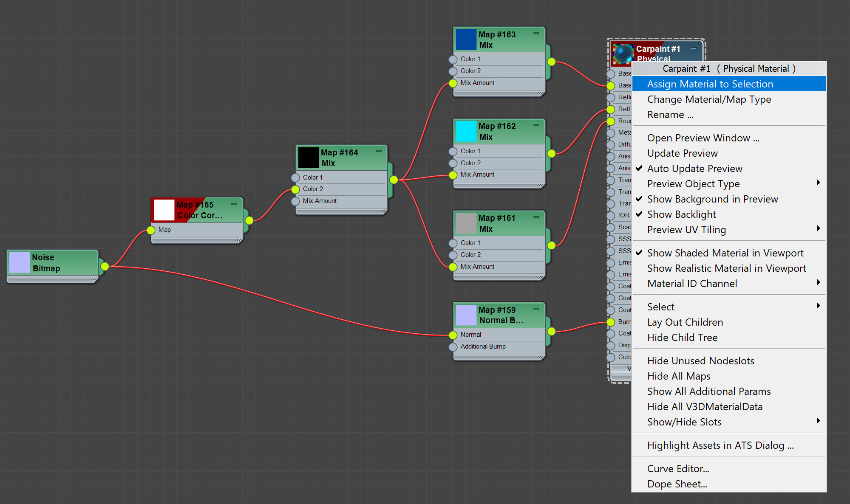
Task: Open Curve Editor from context menu
Action: pyautogui.click(x=678, y=469)
